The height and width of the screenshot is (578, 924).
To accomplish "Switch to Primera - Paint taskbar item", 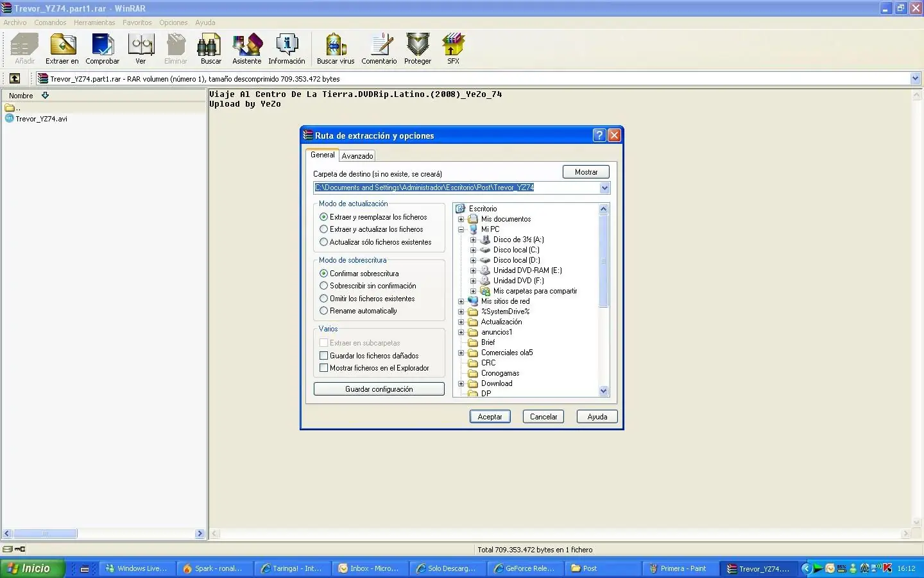I will (x=680, y=568).
